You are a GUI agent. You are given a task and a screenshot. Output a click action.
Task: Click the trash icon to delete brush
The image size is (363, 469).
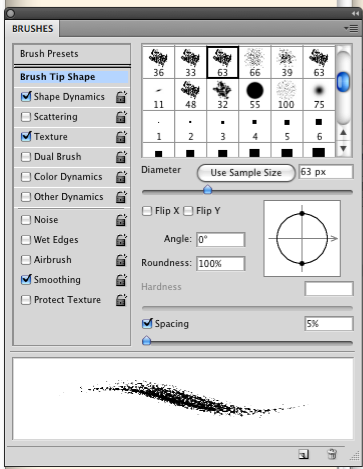click(x=332, y=454)
